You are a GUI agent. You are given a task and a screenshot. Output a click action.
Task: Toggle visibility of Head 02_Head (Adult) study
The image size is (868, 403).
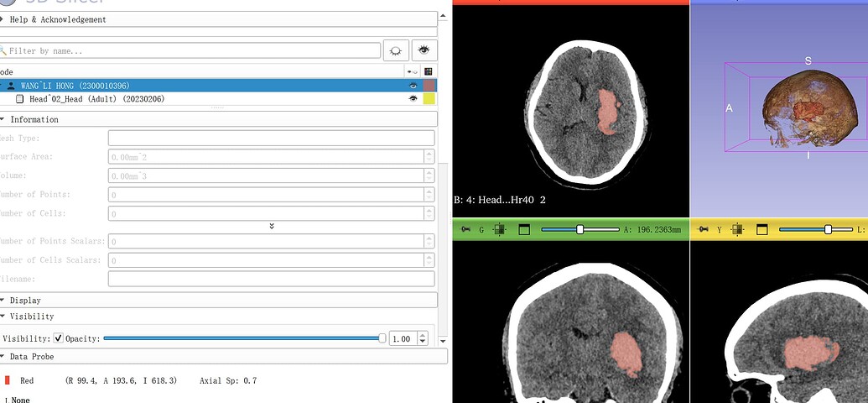coord(412,99)
